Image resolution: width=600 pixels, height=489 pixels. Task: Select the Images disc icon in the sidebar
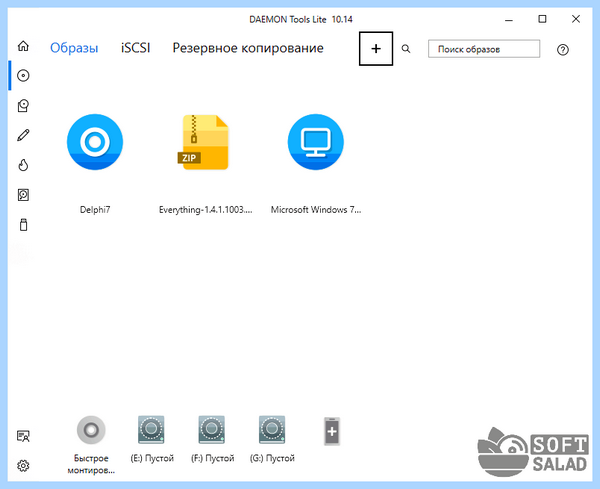(23, 75)
